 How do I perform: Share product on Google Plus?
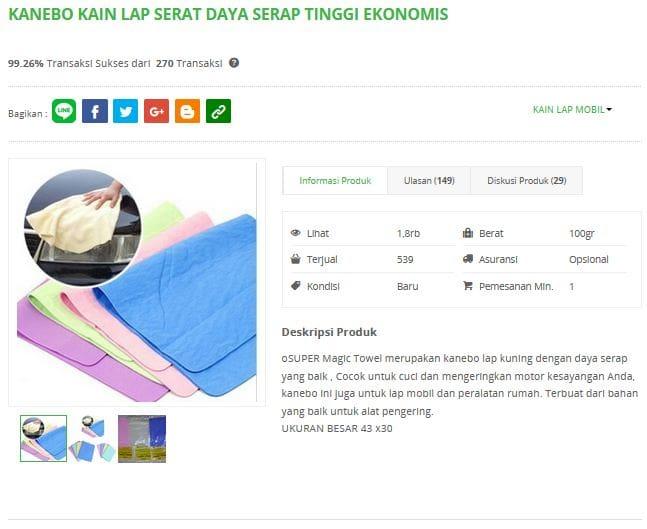tap(156, 111)
